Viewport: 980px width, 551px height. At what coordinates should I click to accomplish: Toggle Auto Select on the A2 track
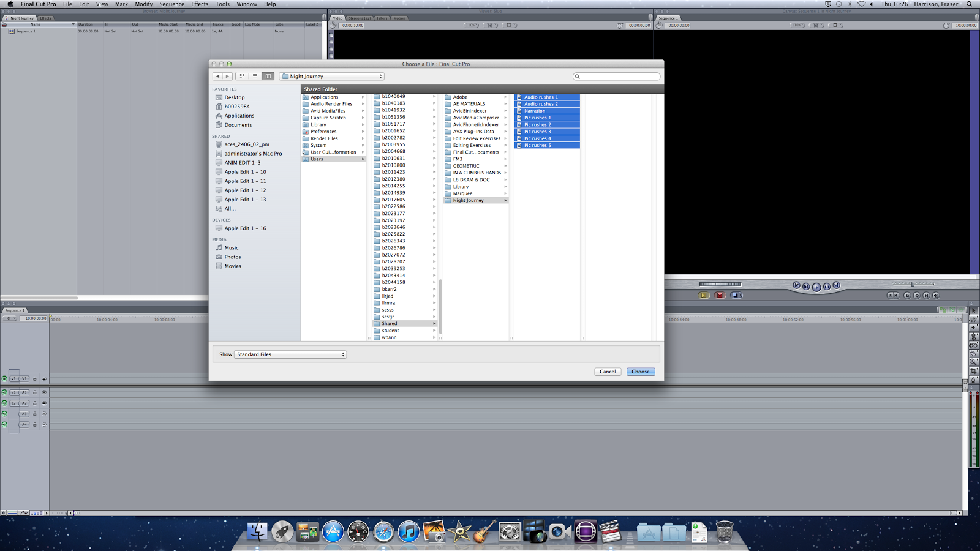(x=44, y=403)
